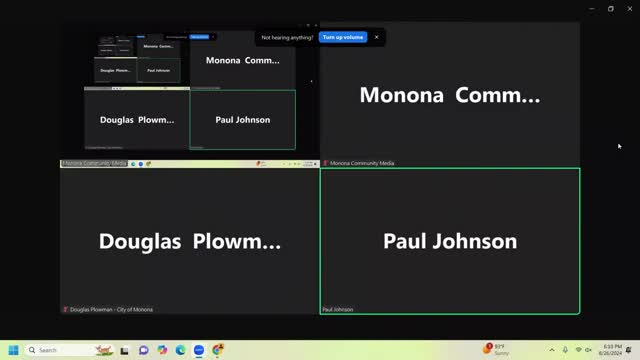640x360 pixels.
Task: Dismiss the Not hearing anything prompt
Action: [376, 37]
